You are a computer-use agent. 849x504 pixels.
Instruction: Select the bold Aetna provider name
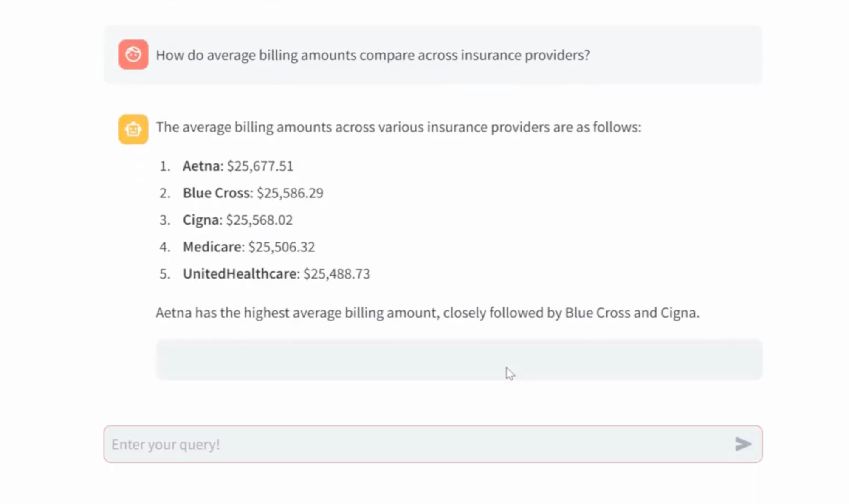click(201, 166)
